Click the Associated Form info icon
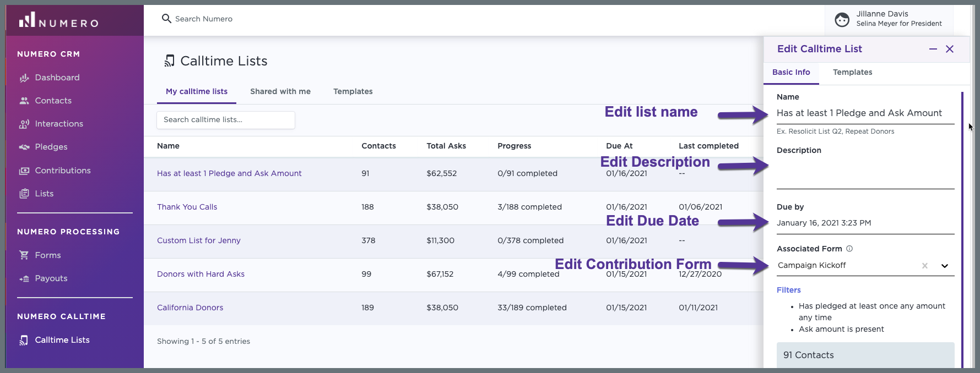Screen dimensions: 980x373 [849, 249]
